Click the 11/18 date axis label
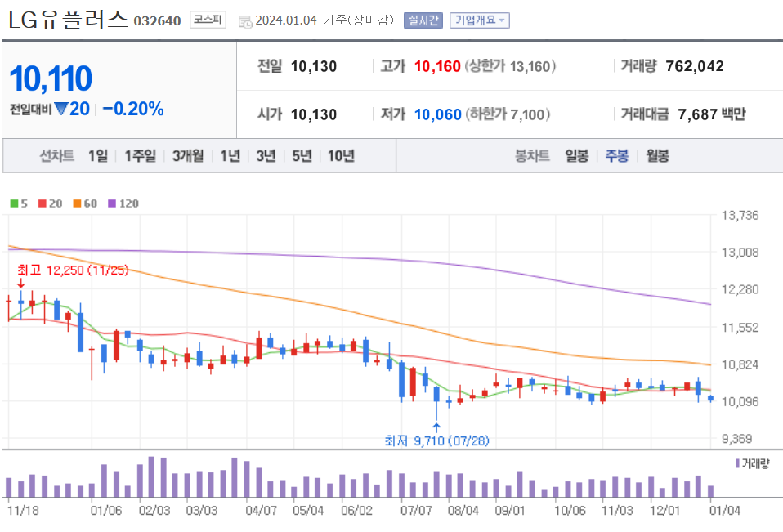The width and height of the screenshot is (783, 532). (x=23, y=511)
